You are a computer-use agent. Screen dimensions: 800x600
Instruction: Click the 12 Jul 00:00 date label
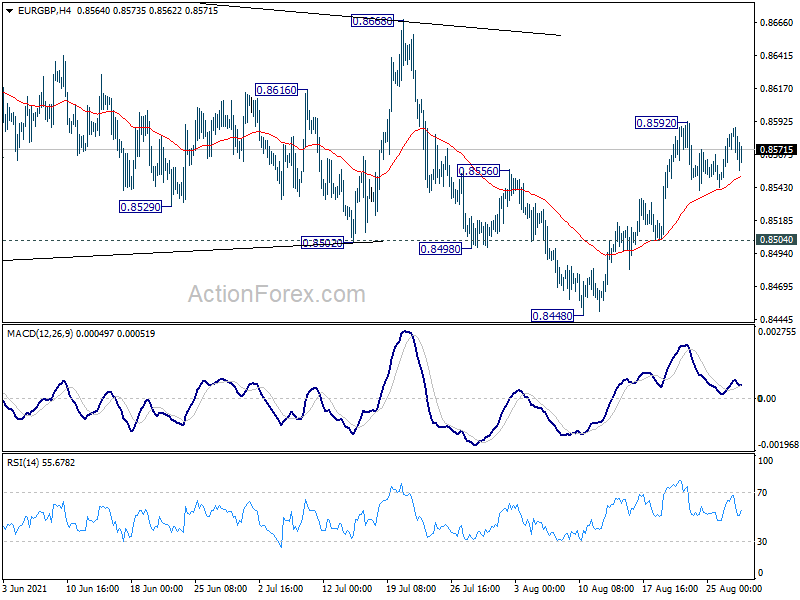[x=347, y=589]
